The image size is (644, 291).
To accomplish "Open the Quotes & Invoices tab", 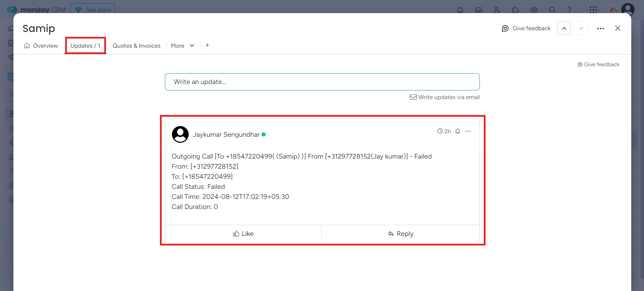I will 136,46.
